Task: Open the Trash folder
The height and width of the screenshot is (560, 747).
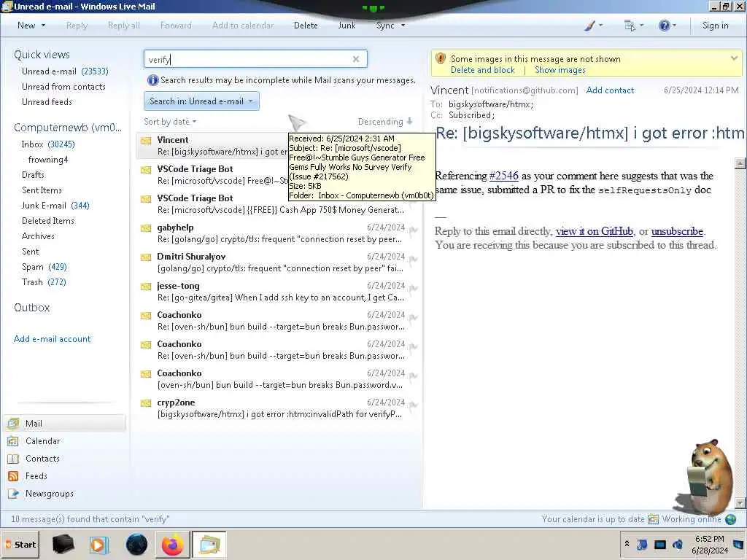Action: tap(44, 282)
